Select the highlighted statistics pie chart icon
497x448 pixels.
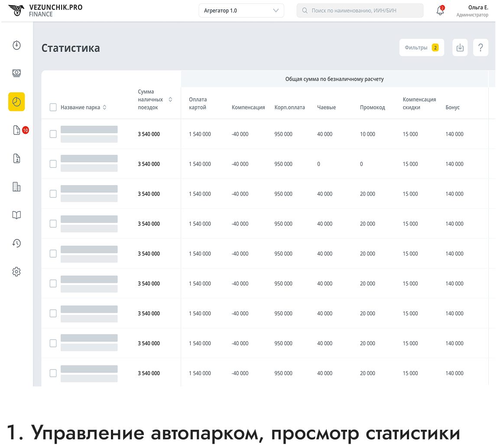click(x=16, y=102)
